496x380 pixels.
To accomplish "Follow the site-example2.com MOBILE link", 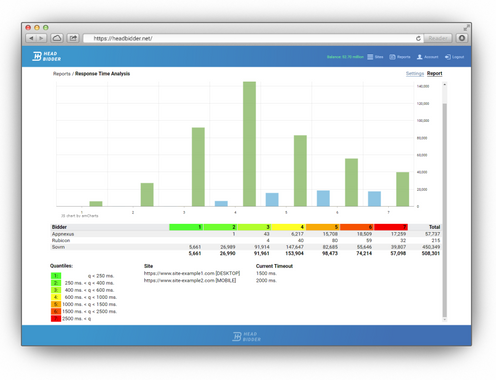I will (190, 280).
